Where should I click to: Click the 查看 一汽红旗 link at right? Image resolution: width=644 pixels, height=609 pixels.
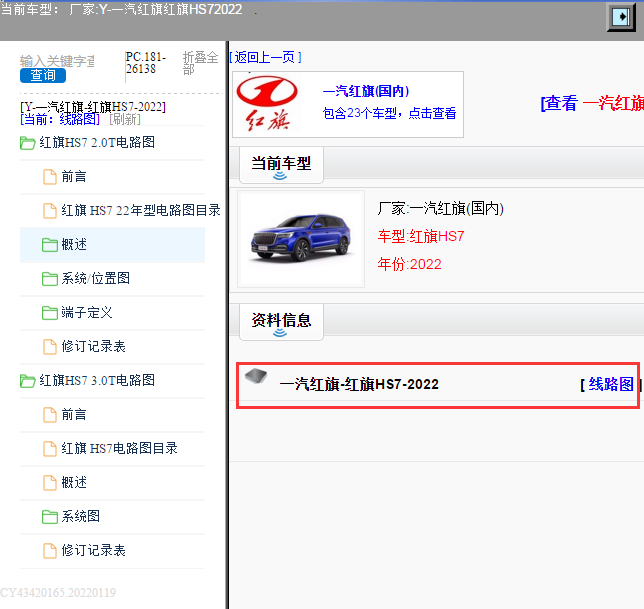(592, 103)
